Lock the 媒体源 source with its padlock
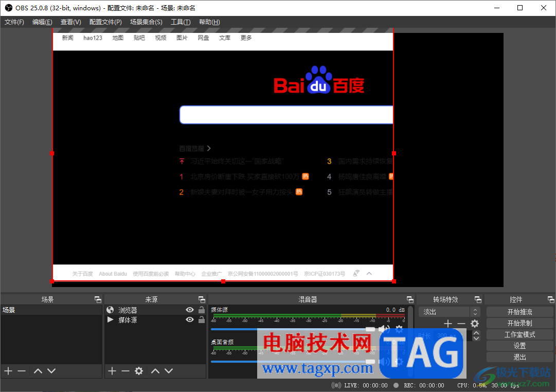 [x=202, y=319]
